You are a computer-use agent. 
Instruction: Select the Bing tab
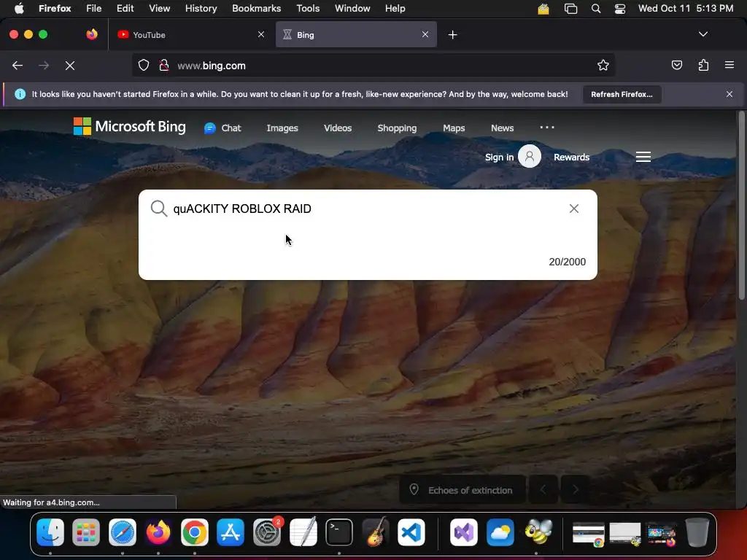[356, 35]
